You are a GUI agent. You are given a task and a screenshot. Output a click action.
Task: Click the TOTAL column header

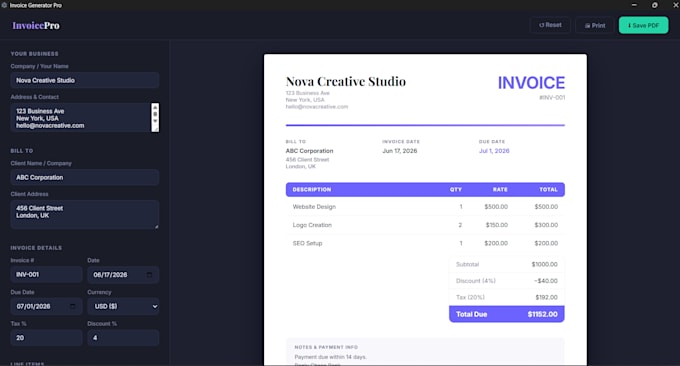pos(549,190)
